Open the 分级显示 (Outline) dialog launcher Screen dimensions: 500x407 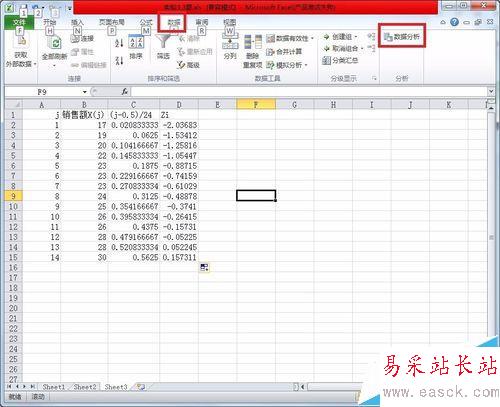pos(374,78)
